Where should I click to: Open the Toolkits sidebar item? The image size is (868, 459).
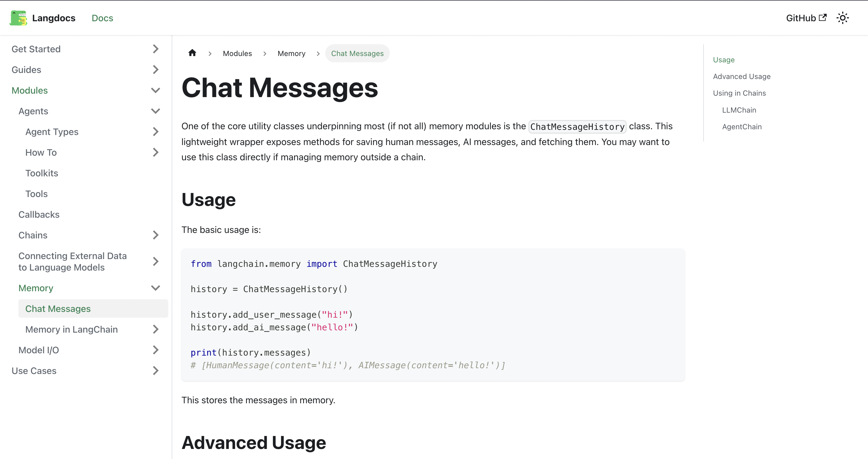point(42,173)
